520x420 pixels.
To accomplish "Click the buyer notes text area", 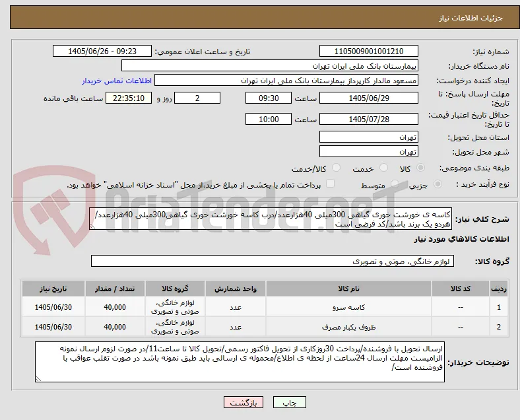I will [x=240, y=362].
